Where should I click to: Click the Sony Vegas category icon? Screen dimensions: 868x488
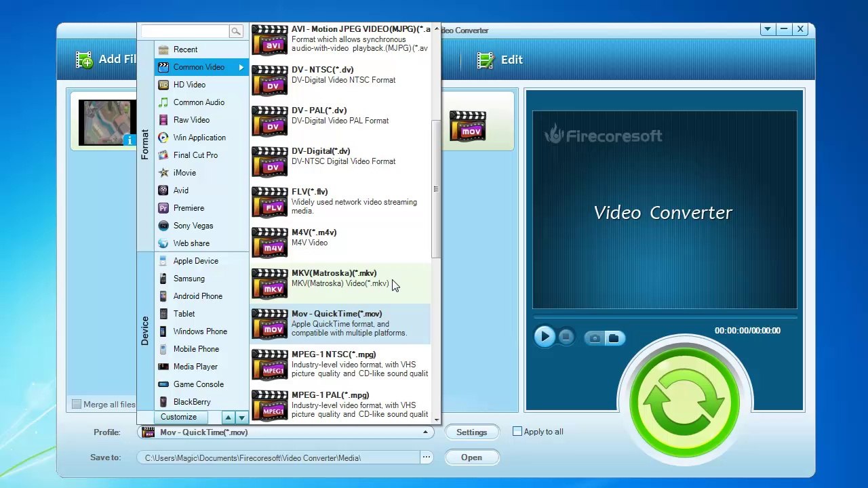163,226
